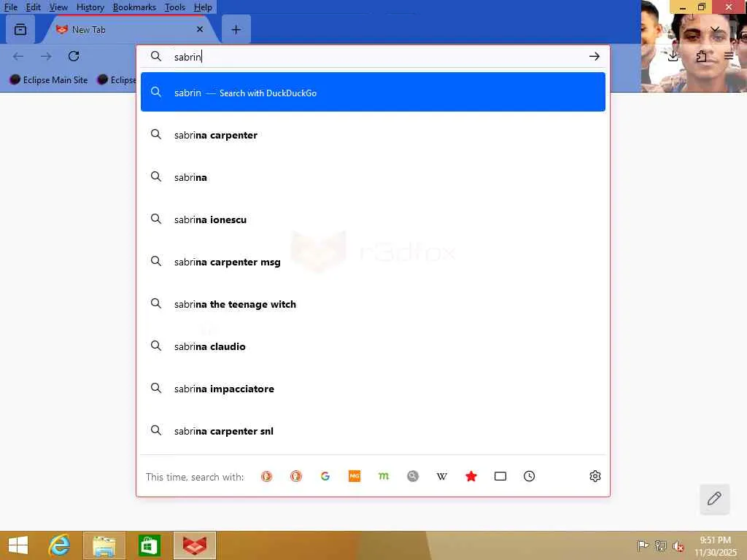Image resolution: width=747 pixels, height=560 pixels.
Task: Search history via clock icon
Action: tap(530, 476)
